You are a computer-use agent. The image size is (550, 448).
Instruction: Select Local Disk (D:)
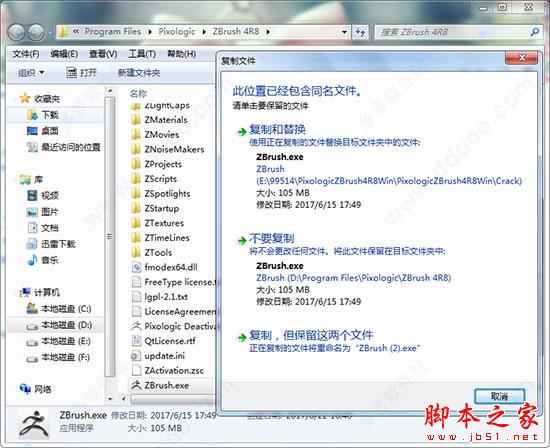[66, 325]
